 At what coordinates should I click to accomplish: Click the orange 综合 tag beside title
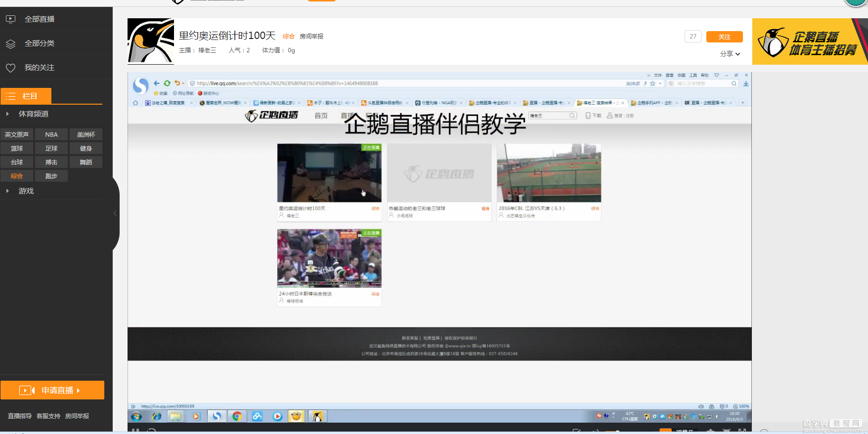(x=289, y=37)
